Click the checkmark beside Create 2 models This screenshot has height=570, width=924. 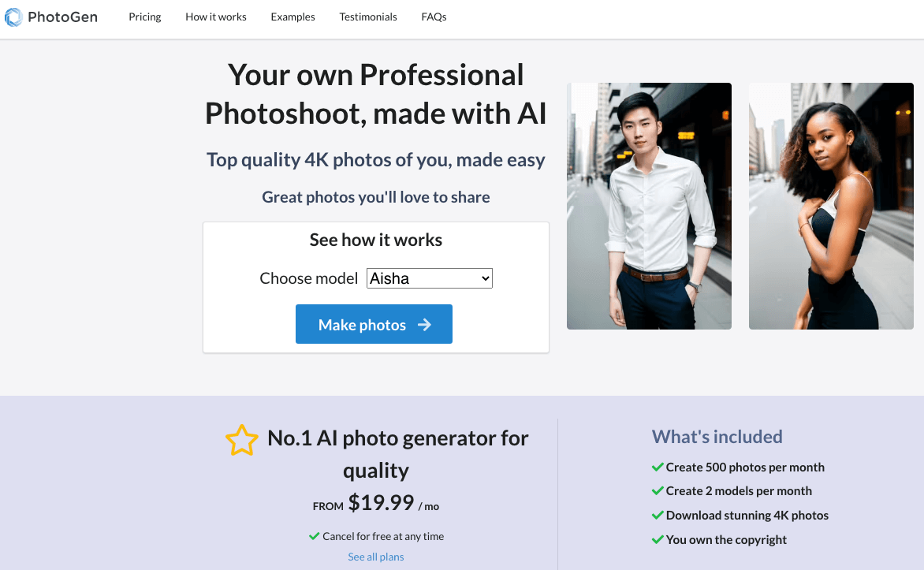tap(657, 490)
